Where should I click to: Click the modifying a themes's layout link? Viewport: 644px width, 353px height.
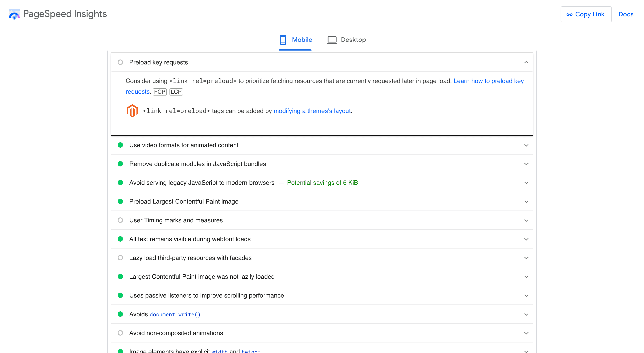coord(312,111)
